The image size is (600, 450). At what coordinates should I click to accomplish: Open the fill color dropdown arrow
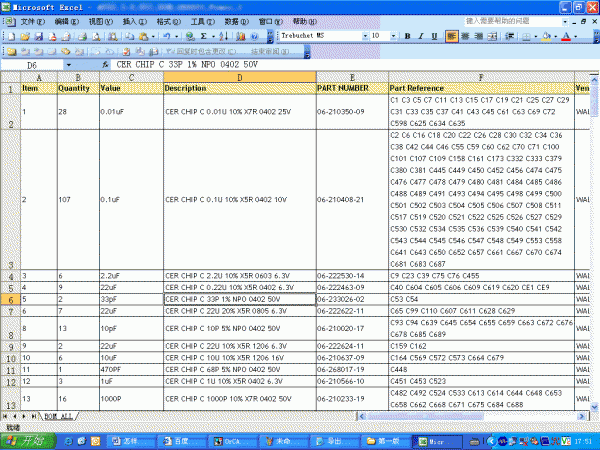[556, 36]
